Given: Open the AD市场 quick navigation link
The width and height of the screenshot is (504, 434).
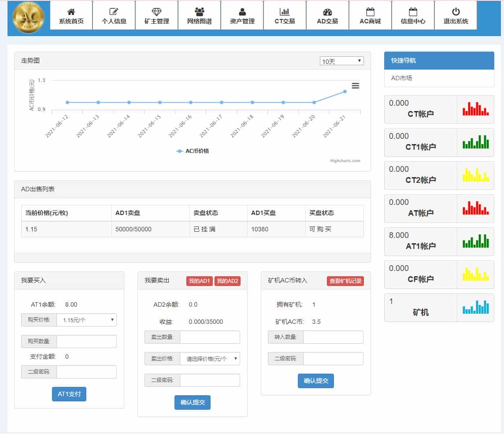Looking at the screenshot, I should (x=402, y=78).
